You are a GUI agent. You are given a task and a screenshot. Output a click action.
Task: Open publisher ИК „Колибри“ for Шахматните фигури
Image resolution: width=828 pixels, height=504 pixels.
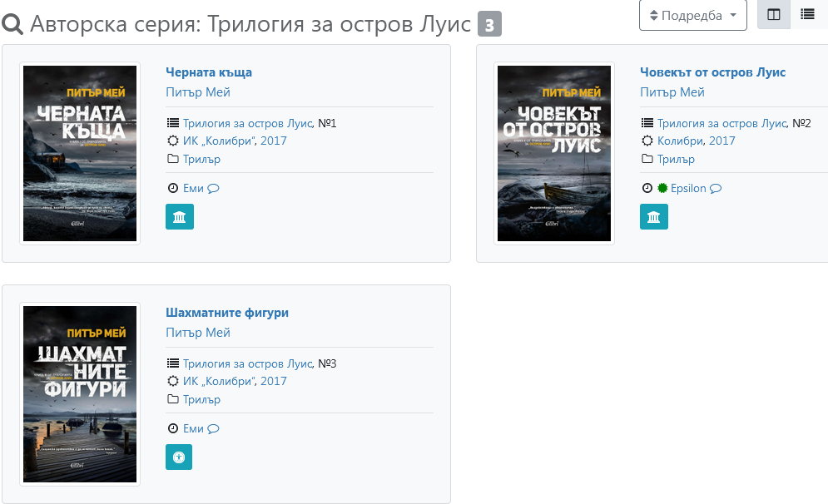235,381
